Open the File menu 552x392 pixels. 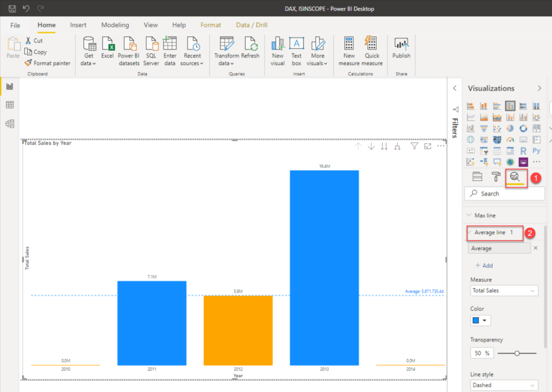click(15, 25)
